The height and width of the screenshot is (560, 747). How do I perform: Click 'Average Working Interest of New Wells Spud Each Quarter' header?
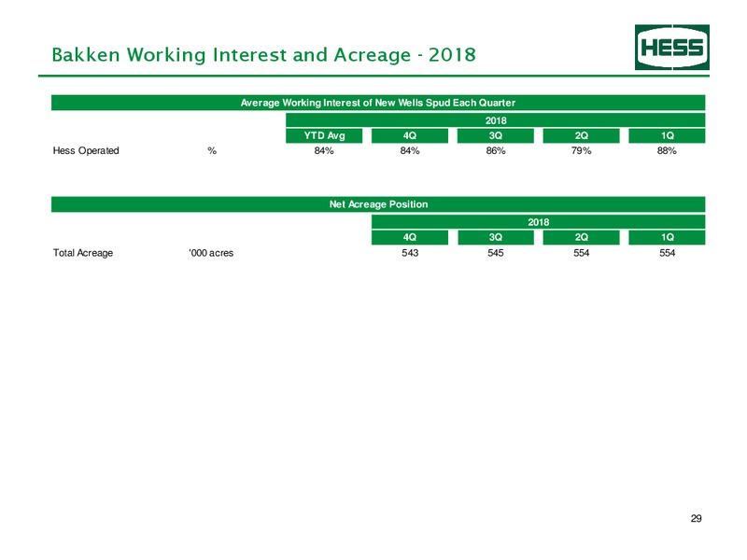[x=378, y=103]
